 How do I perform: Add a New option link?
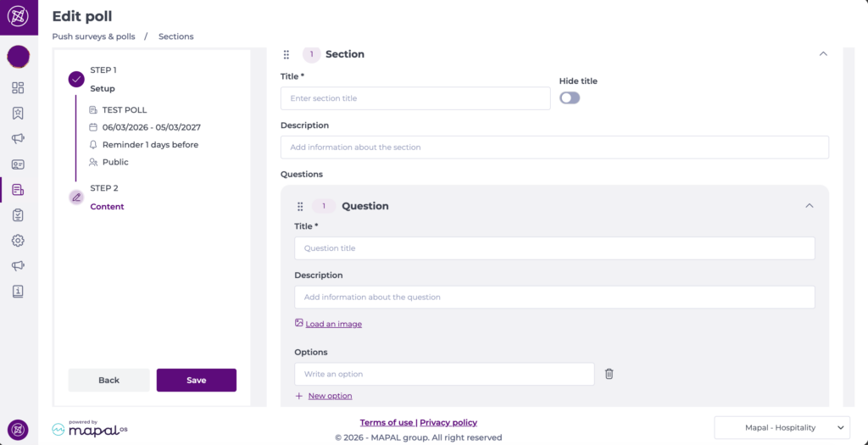[x=329, y=396]
